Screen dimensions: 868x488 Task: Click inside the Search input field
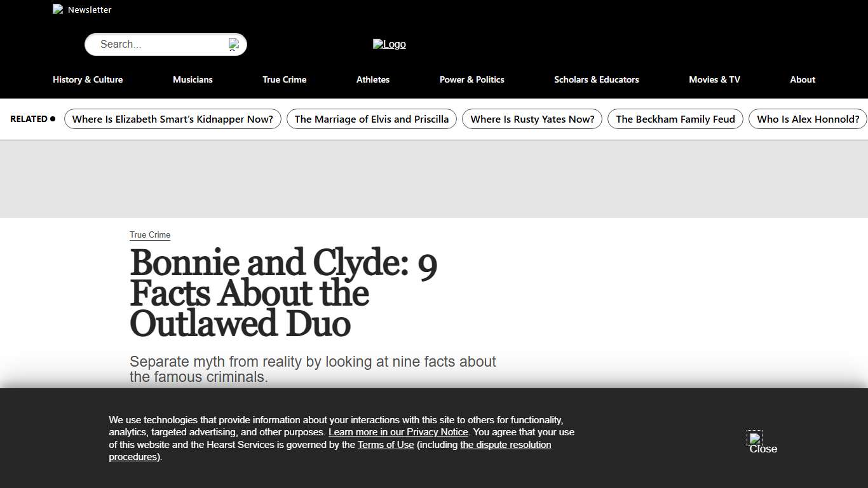[153, 44]
